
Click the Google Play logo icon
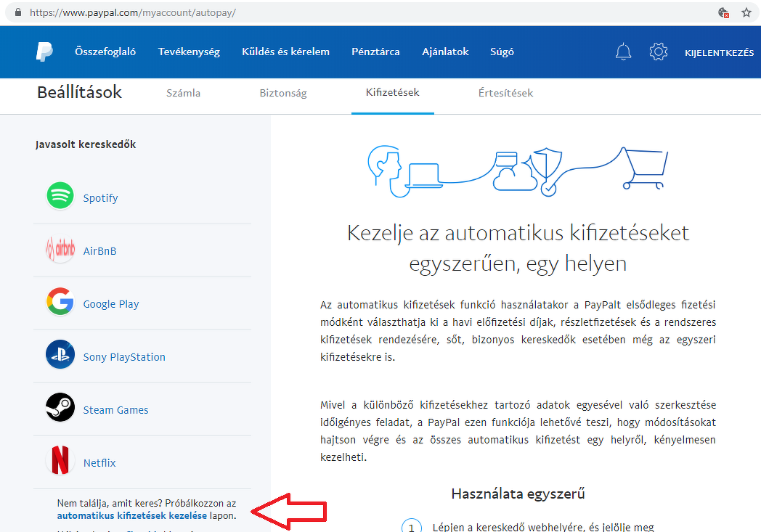click(60, 302)
